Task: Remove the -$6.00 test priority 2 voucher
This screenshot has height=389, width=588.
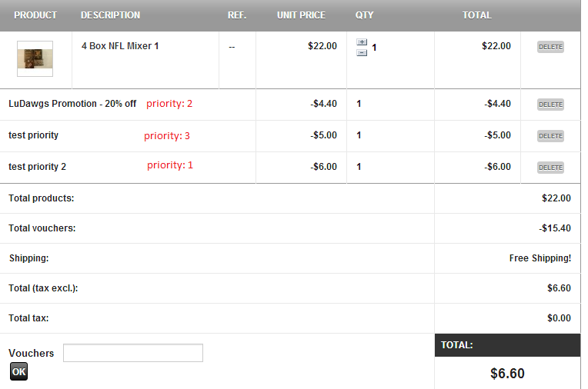Action: pos(550,167)
